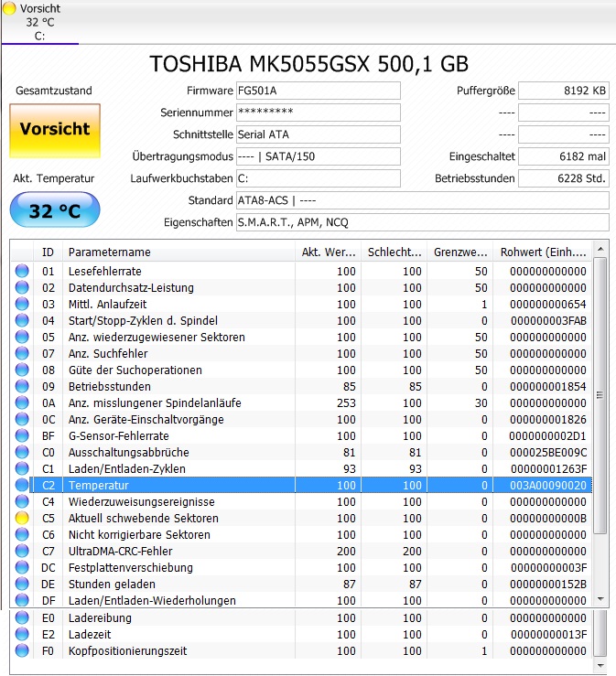The width and height of the screenshot is (616, 676).
Task: Click the Übertragungsmodus field SATA/150
Action: point(319,156)
